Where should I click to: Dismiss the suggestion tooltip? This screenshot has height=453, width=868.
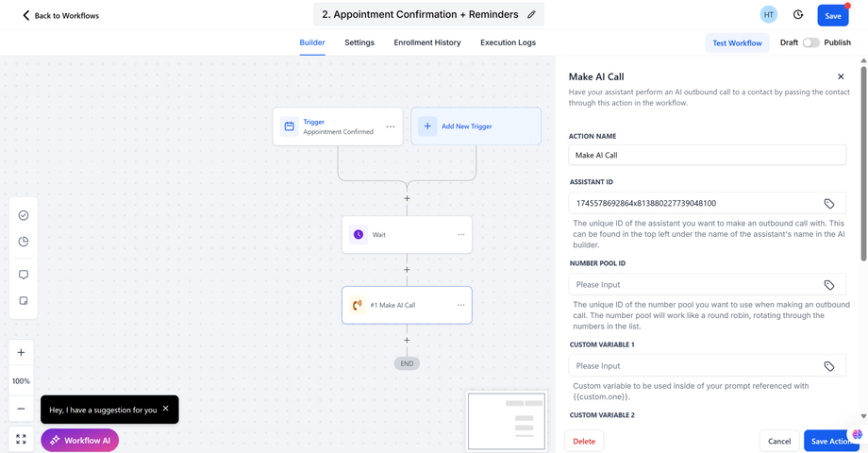[166, 409]
